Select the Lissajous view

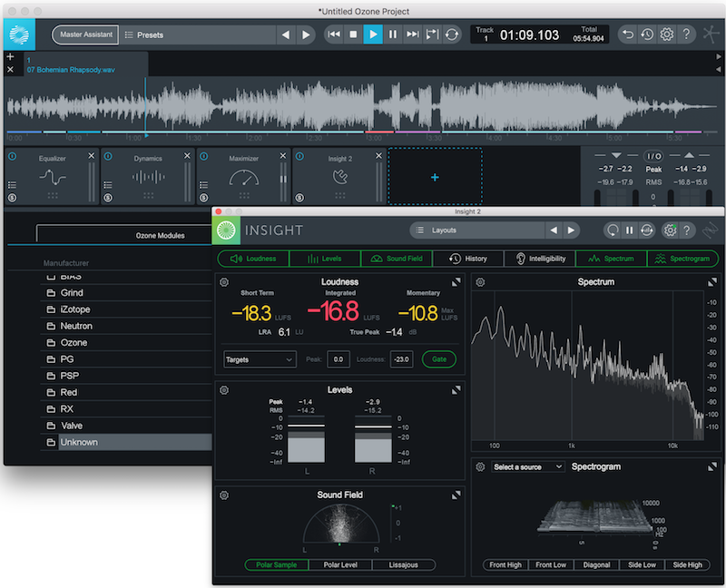[403, 564]
